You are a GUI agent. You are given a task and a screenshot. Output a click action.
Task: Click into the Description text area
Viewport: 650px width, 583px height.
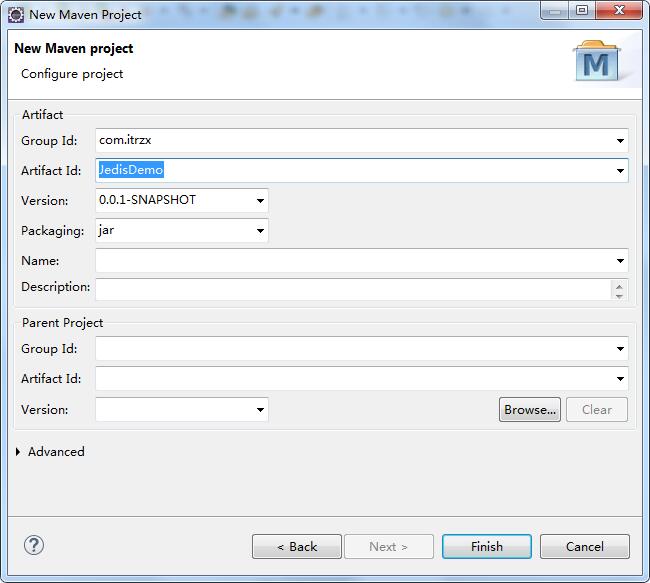tap(353, 289)
